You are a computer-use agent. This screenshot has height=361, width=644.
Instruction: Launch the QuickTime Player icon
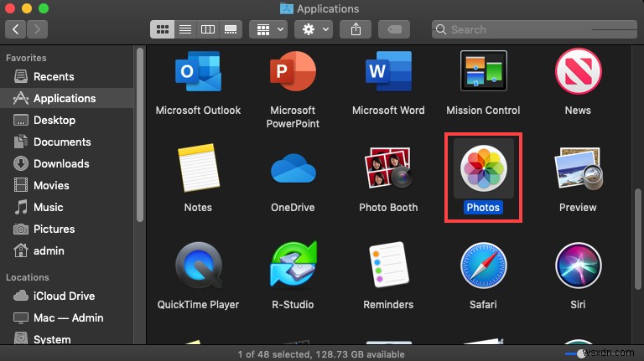198,267
